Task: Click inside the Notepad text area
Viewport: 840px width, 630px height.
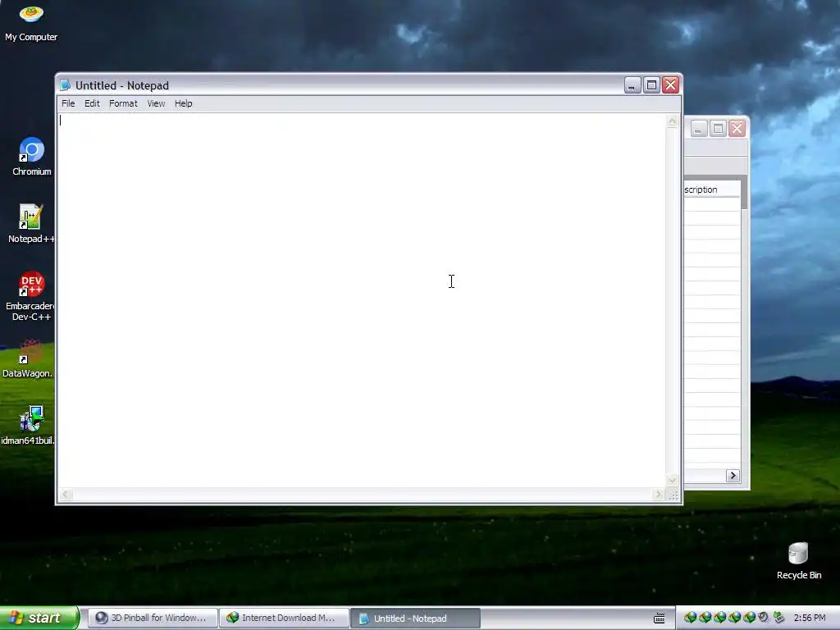Action: (362, 300)
